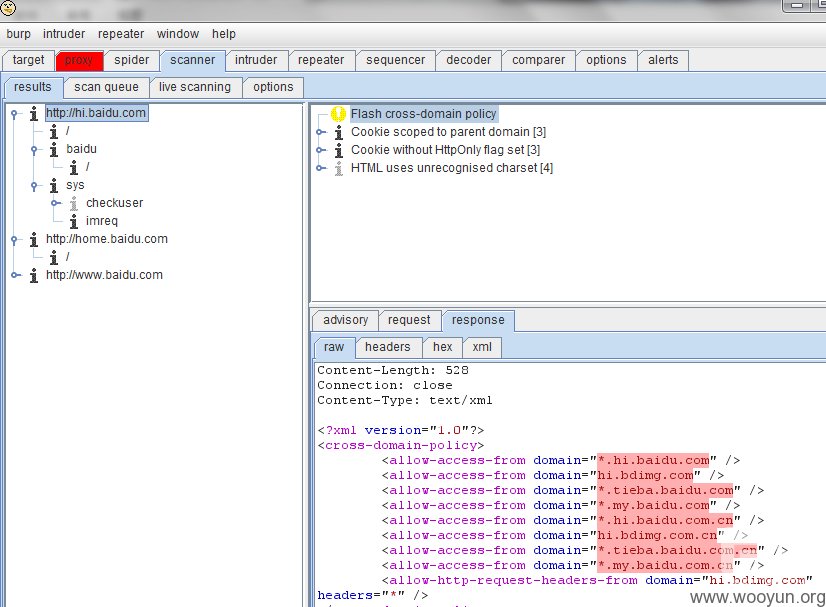Switch to the headers view tab
This screenshot has width=826, height=607.
[x=388, y=347]
